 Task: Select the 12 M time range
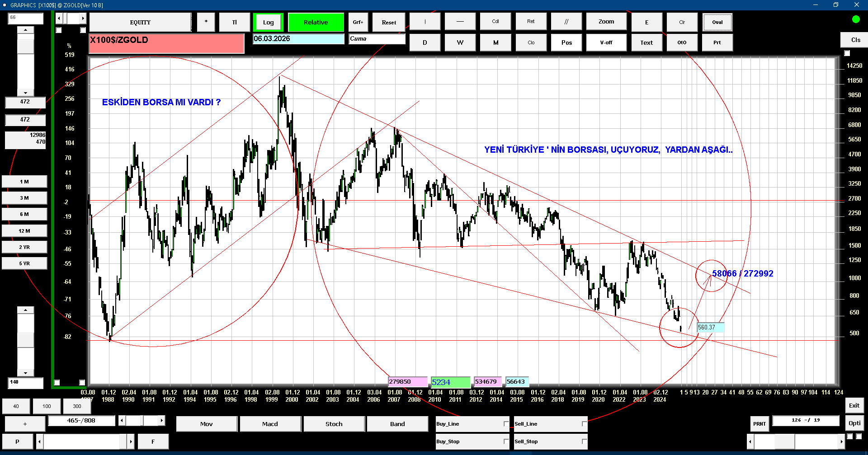(24, 231)
